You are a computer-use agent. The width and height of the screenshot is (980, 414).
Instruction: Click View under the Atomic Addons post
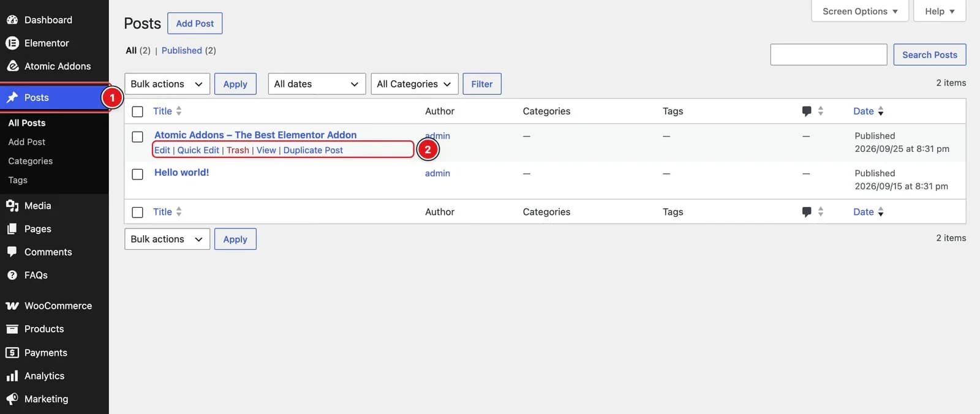click(266, 150)
